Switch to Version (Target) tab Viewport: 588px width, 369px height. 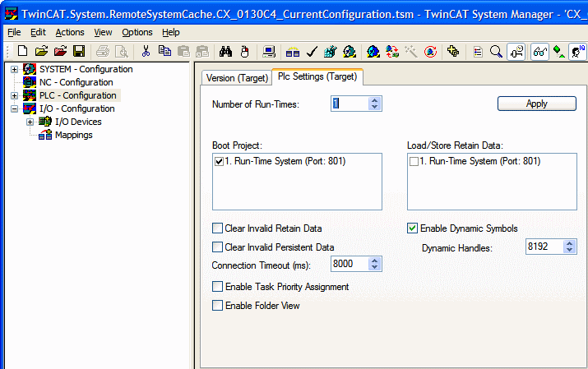[x=237, y=78]
